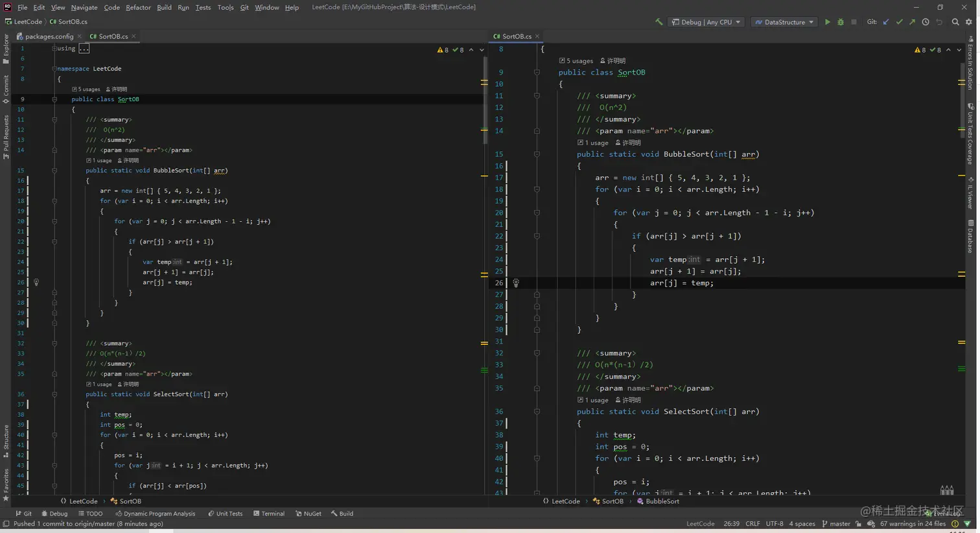Open the Terminal tool window
The image size is (980, 533).
(x=268, y=514)
